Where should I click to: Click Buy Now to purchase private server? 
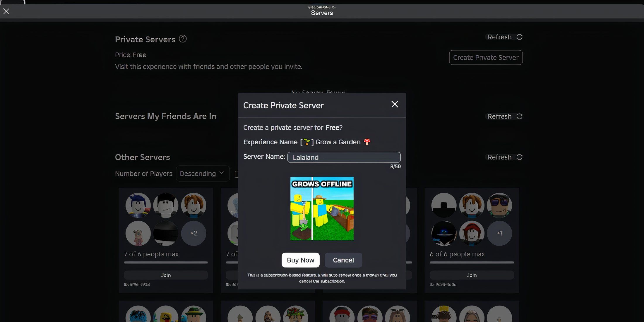[300, 260]
